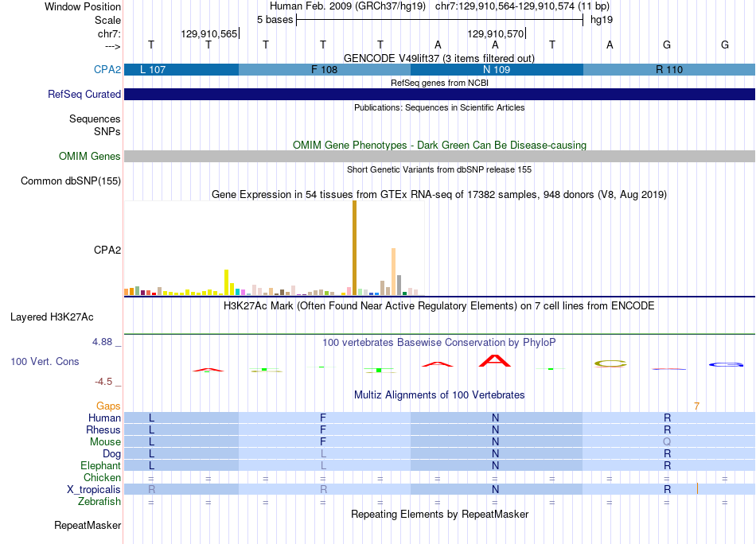Click the 5 bases scale bar label
756x544 pixels.
275,20
